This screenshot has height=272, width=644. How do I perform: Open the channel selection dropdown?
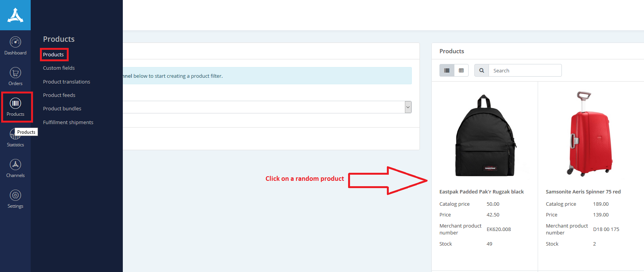click(408, 107)
